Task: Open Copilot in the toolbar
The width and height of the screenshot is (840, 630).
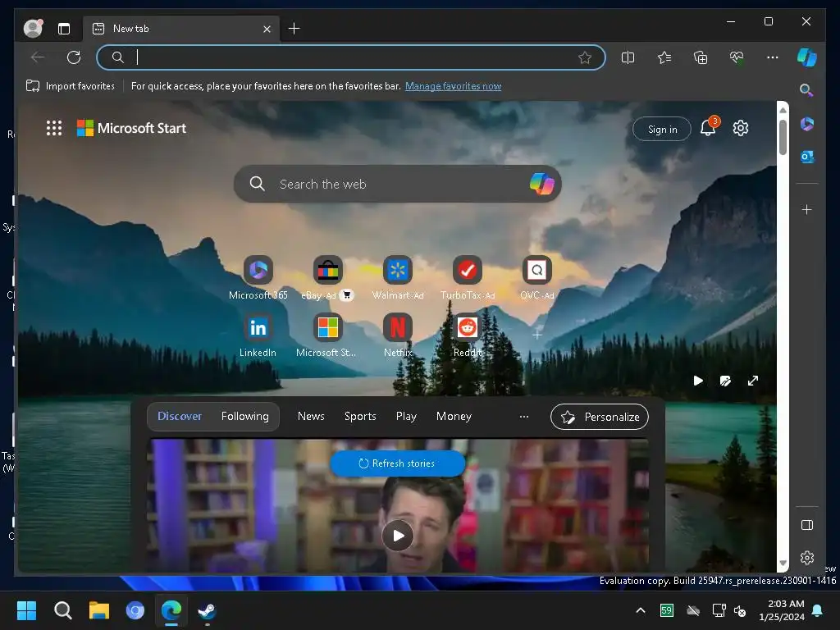Action: tap(807, 57)
